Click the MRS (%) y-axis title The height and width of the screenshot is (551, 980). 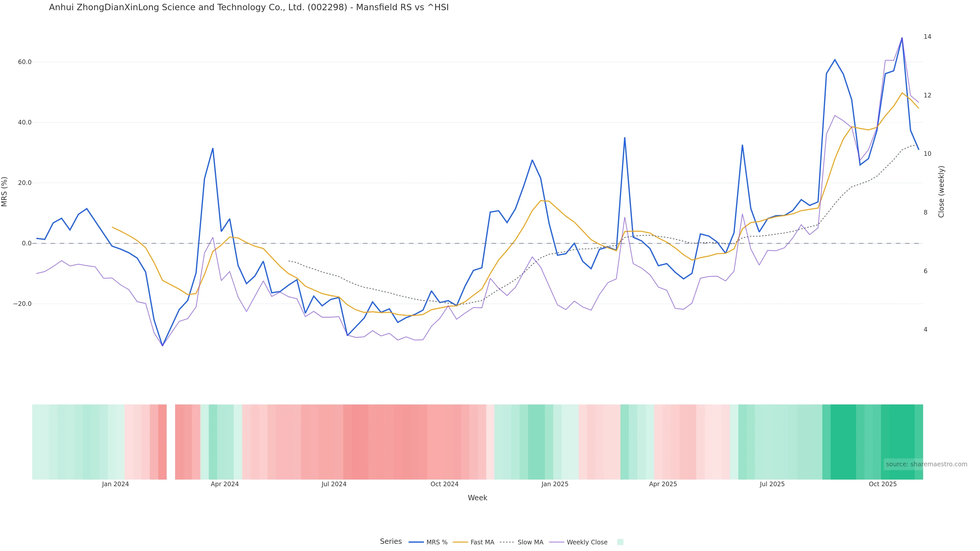click(x=5, y=192)
